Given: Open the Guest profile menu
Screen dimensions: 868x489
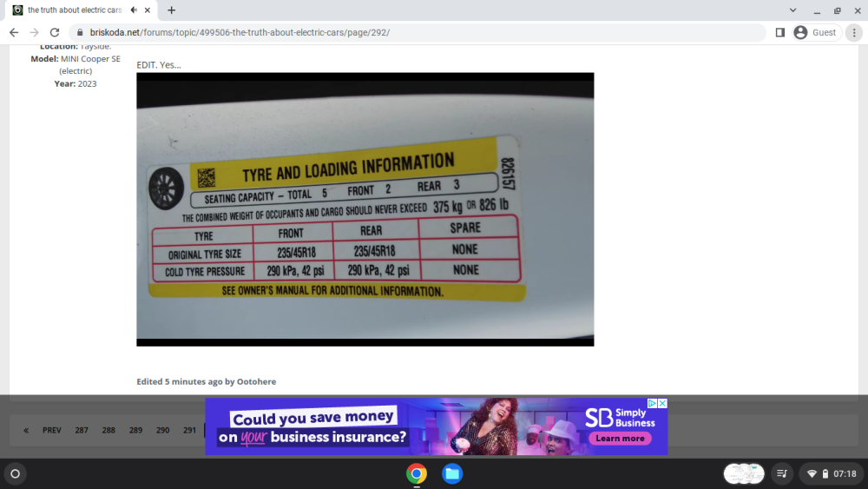Looking at the screenshot, I should 817,33.
